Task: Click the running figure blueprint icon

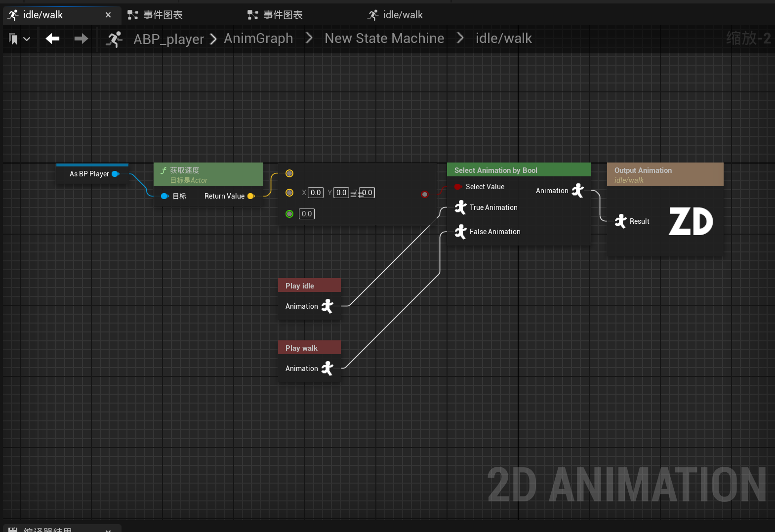Action: (x=114, y=39)
